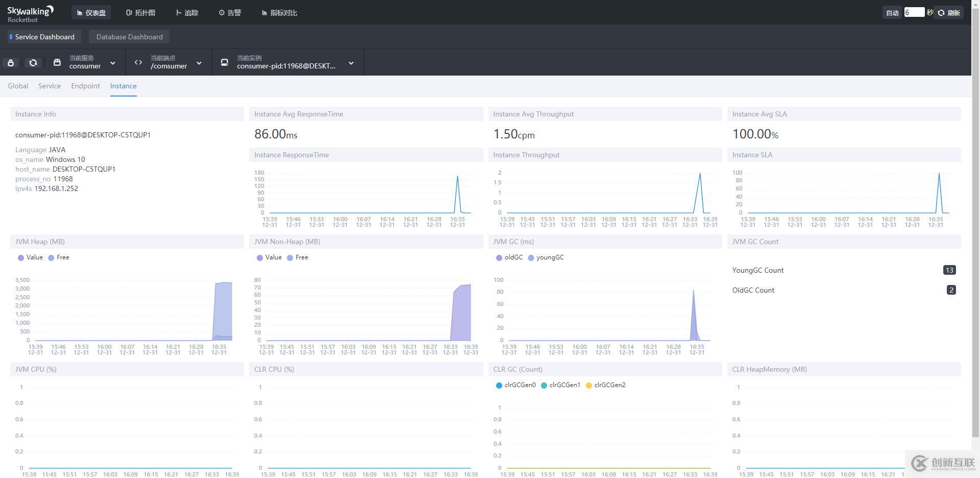Toggle oldGC series in JVM GC legend

[x=509, y=257]
